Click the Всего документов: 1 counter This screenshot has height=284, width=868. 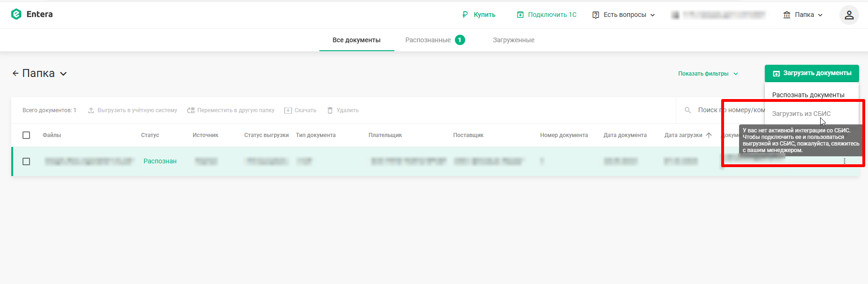(x=49, y=110)
